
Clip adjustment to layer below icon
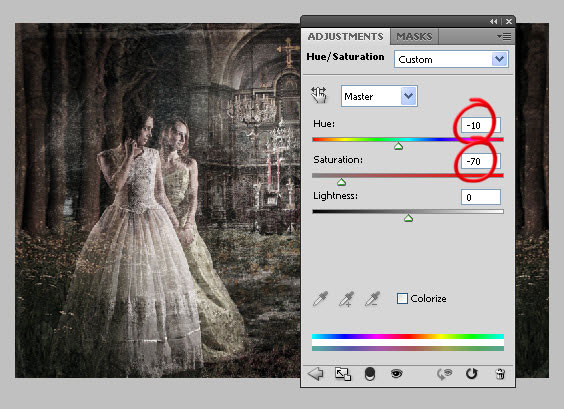click(370, 374)
